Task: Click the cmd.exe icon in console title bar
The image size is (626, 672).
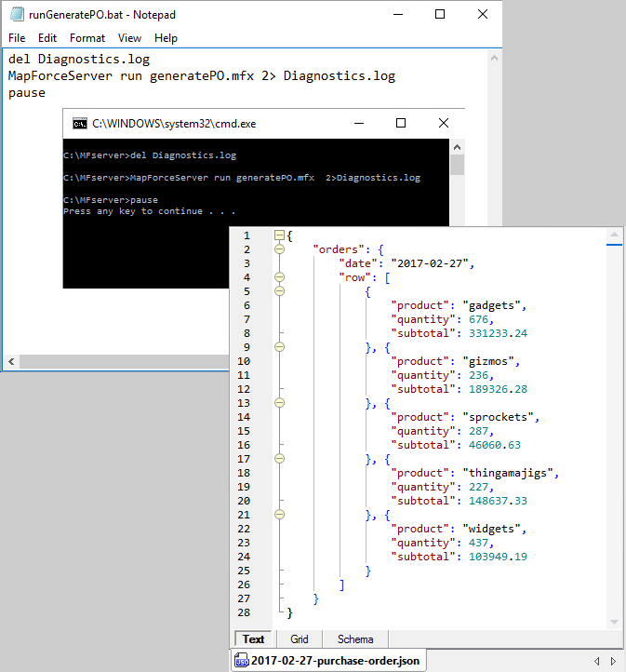Action: (x=80, y=123)
